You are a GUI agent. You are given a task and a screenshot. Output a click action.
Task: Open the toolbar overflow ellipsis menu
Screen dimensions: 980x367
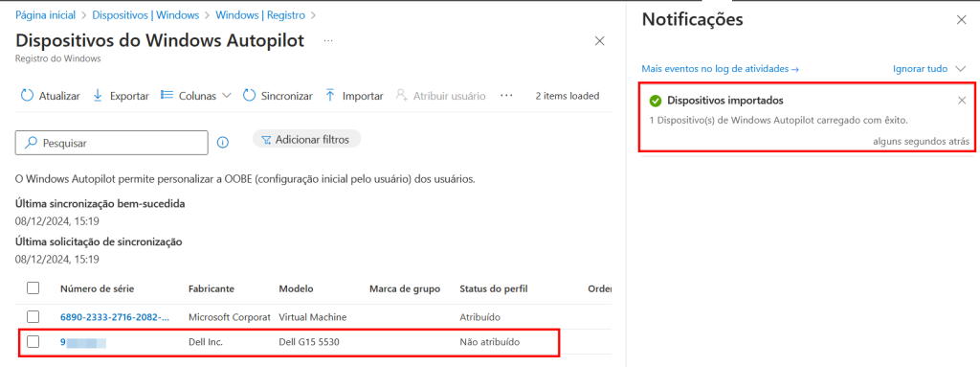click(x=506, y=96)
